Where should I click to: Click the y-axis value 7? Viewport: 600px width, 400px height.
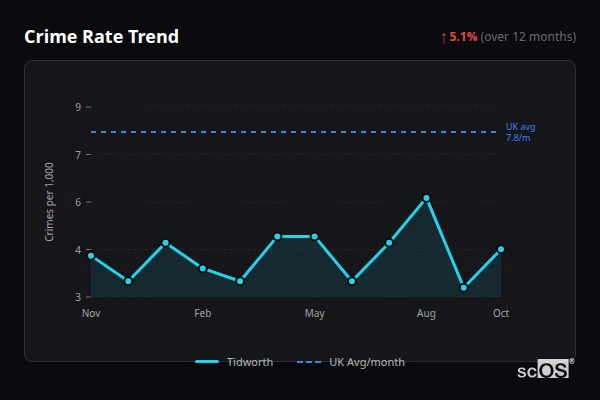click(x=78, y=155)
